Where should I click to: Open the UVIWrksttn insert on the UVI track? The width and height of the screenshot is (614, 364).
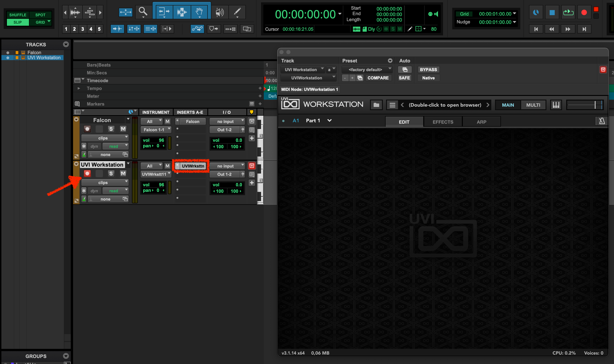[193, 166]
